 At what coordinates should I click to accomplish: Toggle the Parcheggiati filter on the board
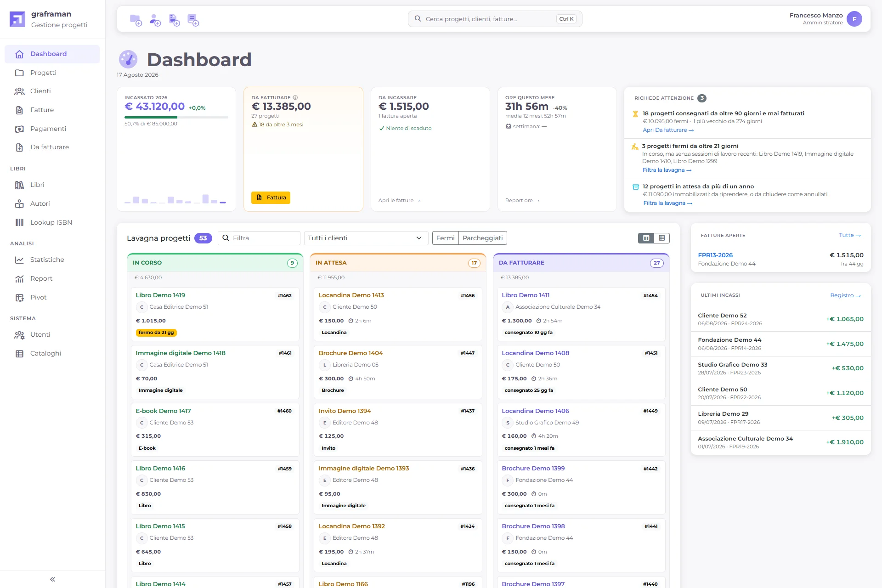[482, 238]
